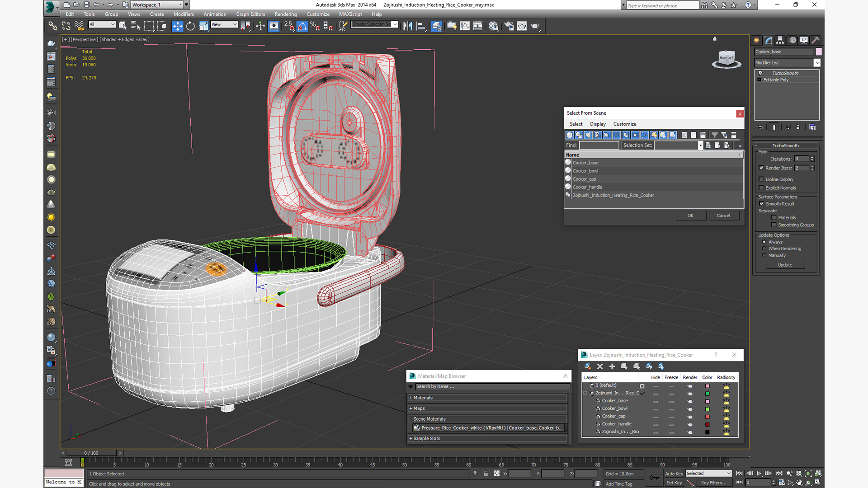Click Delete layer icon in Layer dialog

tap(600, 366)
